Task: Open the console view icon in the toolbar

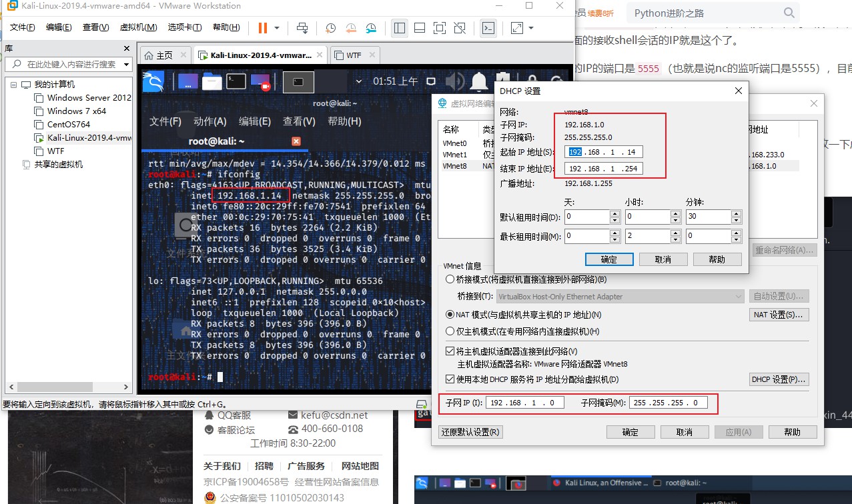Action: point(488,27)
